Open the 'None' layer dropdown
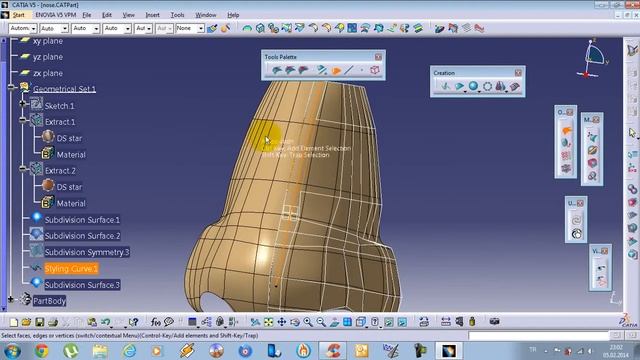This screenshot has width=640, height=360. pyautogui.click(x=189, y=29)
